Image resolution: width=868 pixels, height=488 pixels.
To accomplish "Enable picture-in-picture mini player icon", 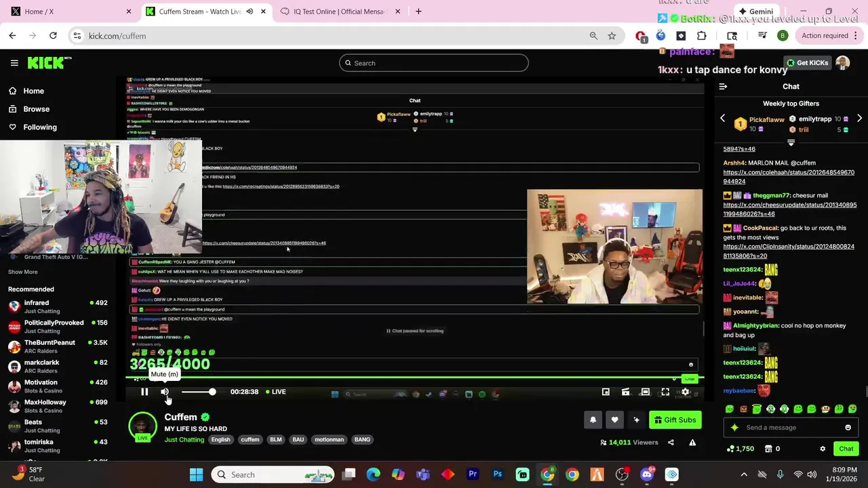I will click(x=606, y=392).
